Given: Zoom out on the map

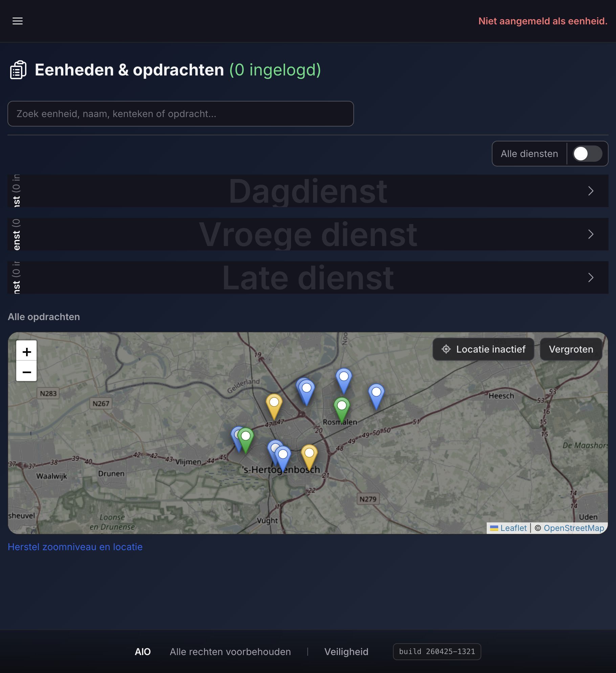Looking at the screenshot, I should pyautogui.click(x=27, y=372).
